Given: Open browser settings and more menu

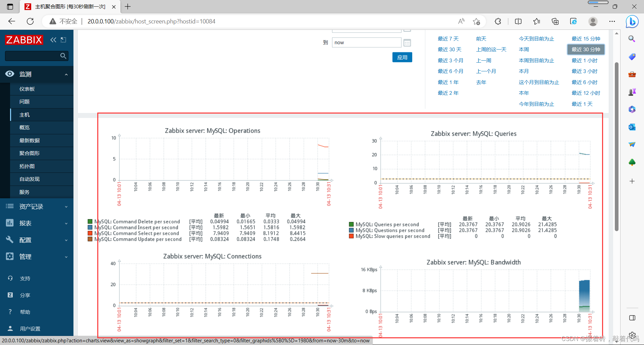Looking at the screenshot, I should (x=612, y=21).
